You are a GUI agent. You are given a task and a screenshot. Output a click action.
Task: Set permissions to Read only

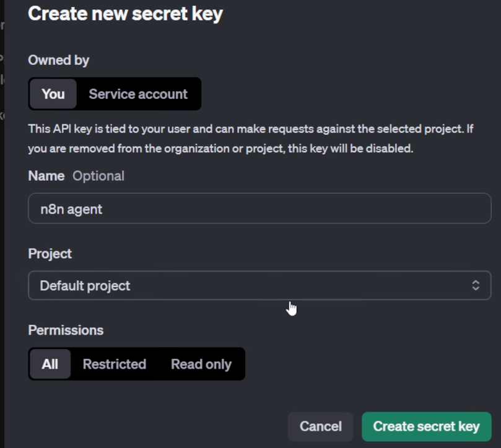pyautogui.click(x=201, y=364)
